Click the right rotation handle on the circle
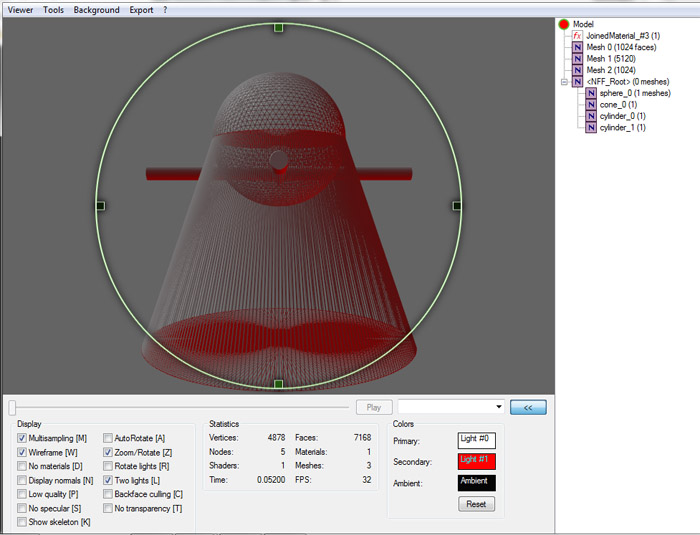The width and height of the screenshot is (700, 535). coord(457,206)
